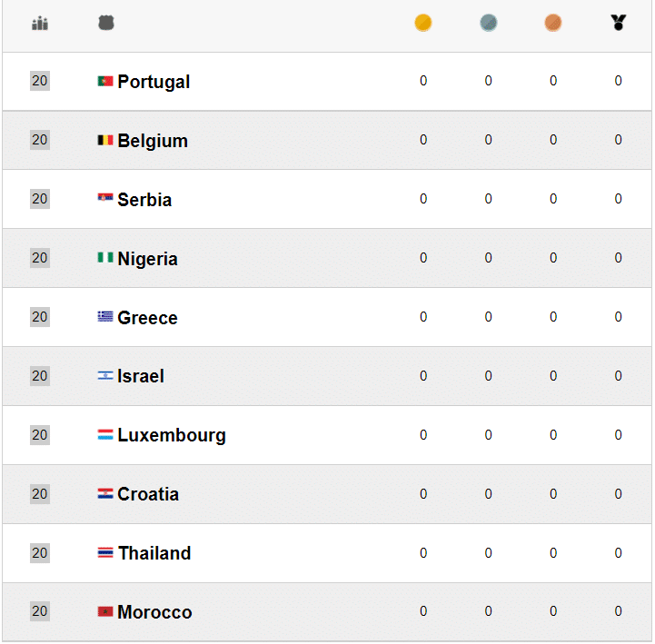Click Morocco's total medal count
This screenshot has width=655, height=644.
click(619, 611)
